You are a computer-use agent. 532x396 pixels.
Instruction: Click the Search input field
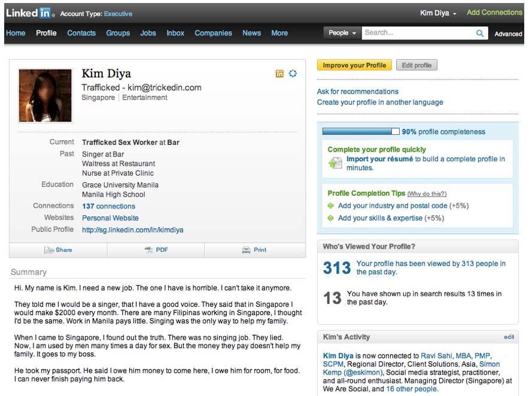click(419, 33)
